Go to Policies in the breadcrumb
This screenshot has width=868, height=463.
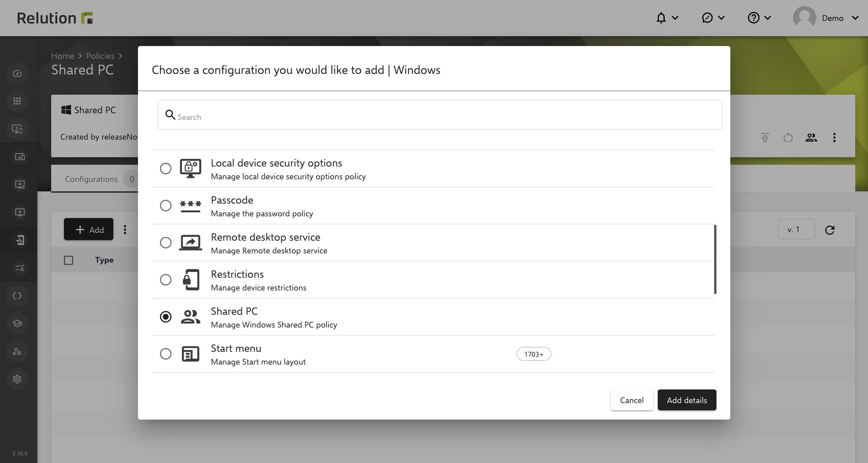coord(100,56)
